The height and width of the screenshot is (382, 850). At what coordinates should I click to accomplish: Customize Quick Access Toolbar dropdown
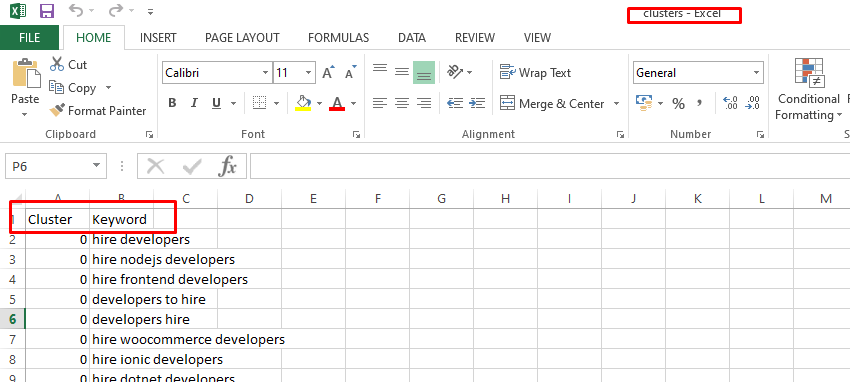tap(151, 11)
